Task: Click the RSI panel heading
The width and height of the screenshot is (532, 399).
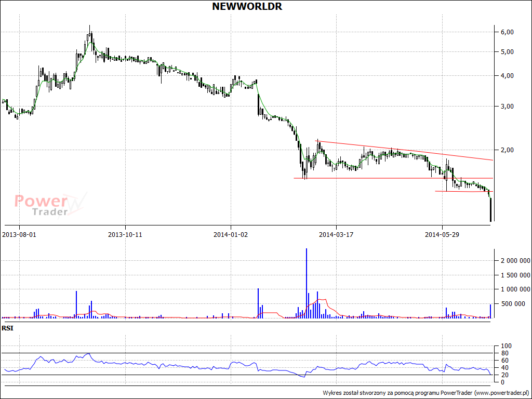Action: click(x=7, y=328)
